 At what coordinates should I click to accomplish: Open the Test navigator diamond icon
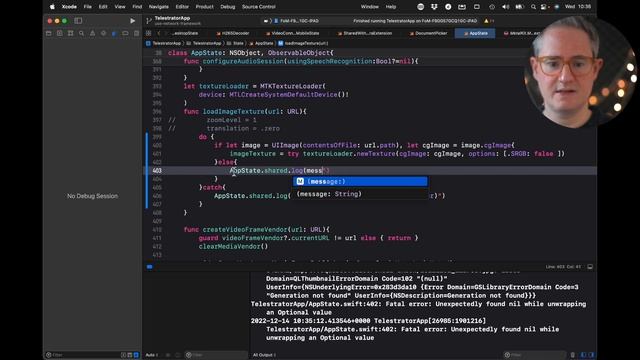[103, 33]
